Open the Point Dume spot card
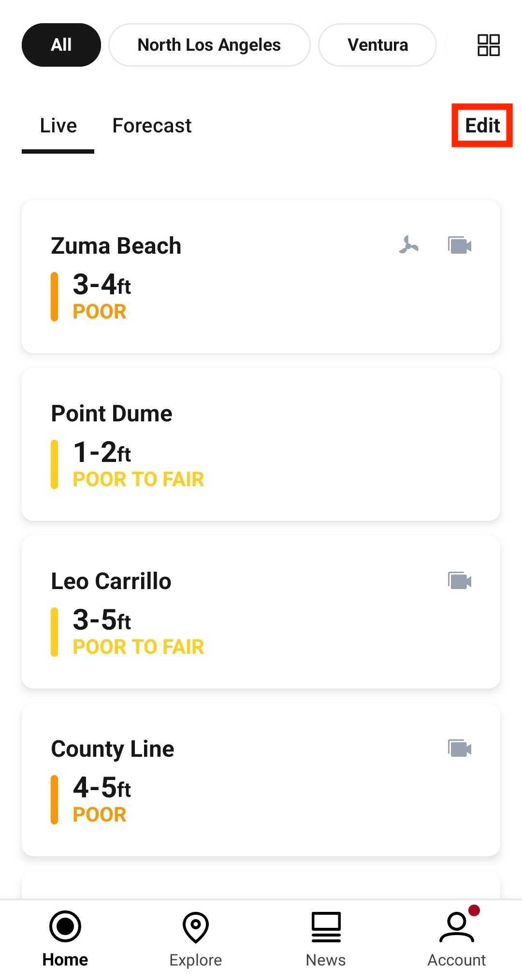Screen dimensions: 522x980 261,444
